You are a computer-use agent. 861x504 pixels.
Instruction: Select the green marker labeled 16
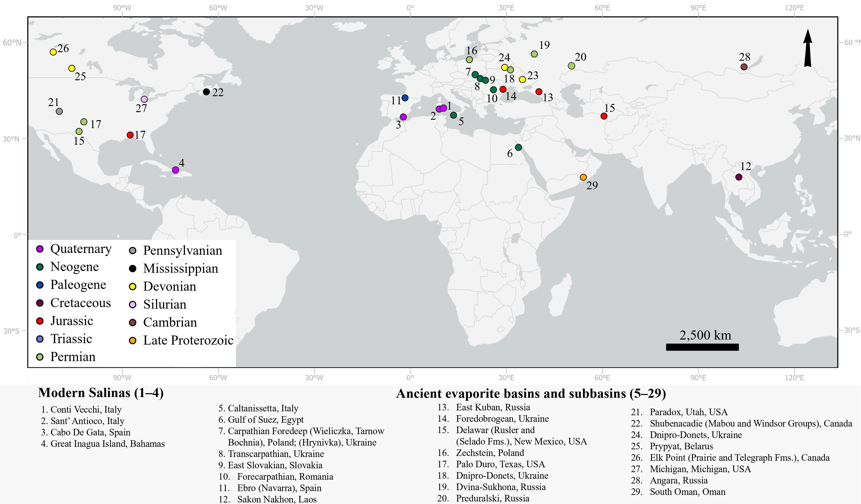click(x=469, y=60)
